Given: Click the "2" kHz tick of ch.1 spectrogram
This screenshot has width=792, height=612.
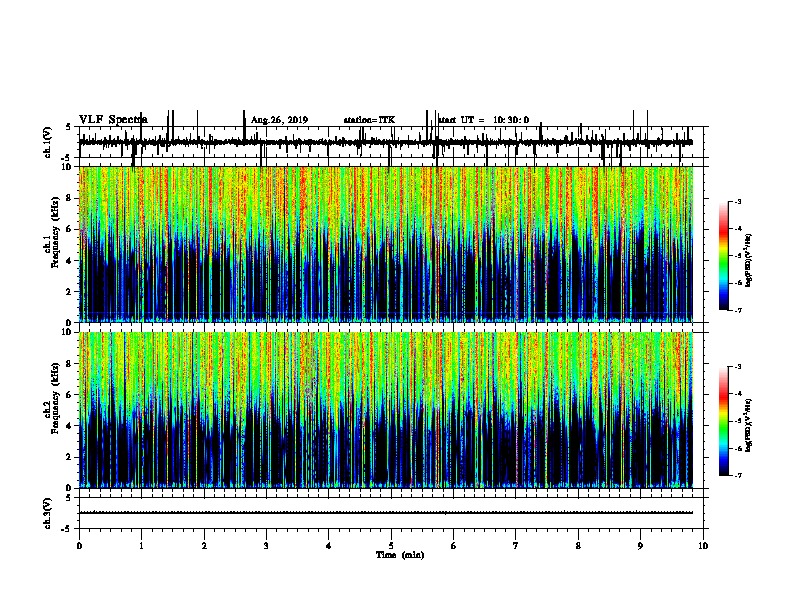Looking at the screenshot, I should [x=69, y=291].
